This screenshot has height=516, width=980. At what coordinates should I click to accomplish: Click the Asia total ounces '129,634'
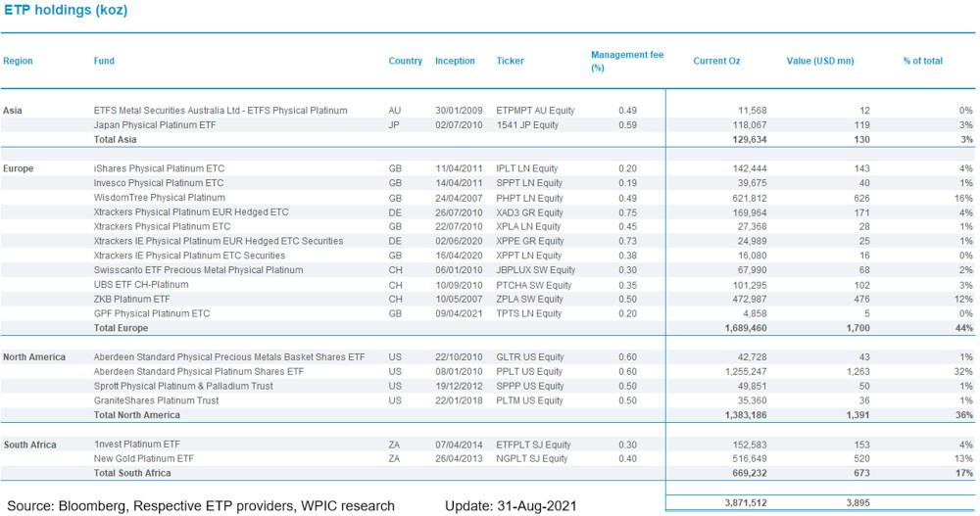point(750,139)
